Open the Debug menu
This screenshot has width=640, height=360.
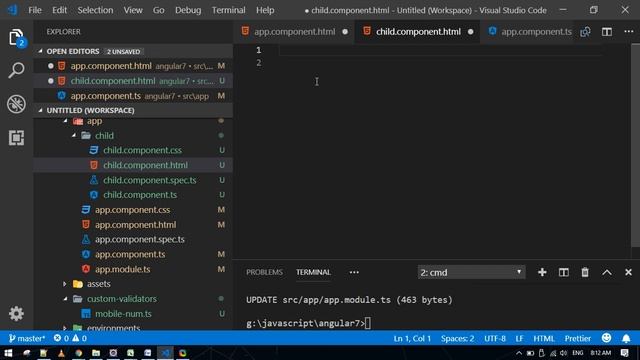pyautogui.click(x=188, y=10)
